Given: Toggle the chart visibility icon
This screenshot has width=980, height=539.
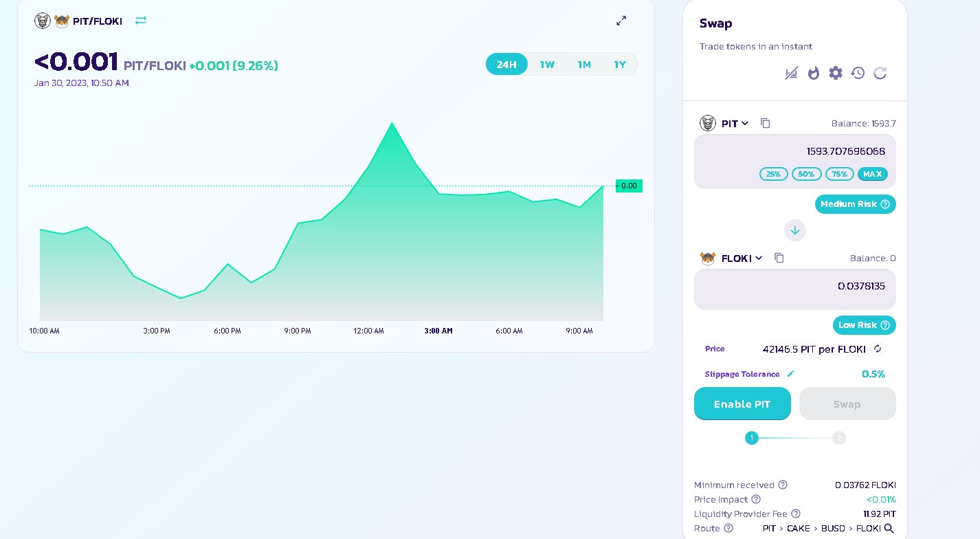Looking at the screenshot, I should 791,73.
